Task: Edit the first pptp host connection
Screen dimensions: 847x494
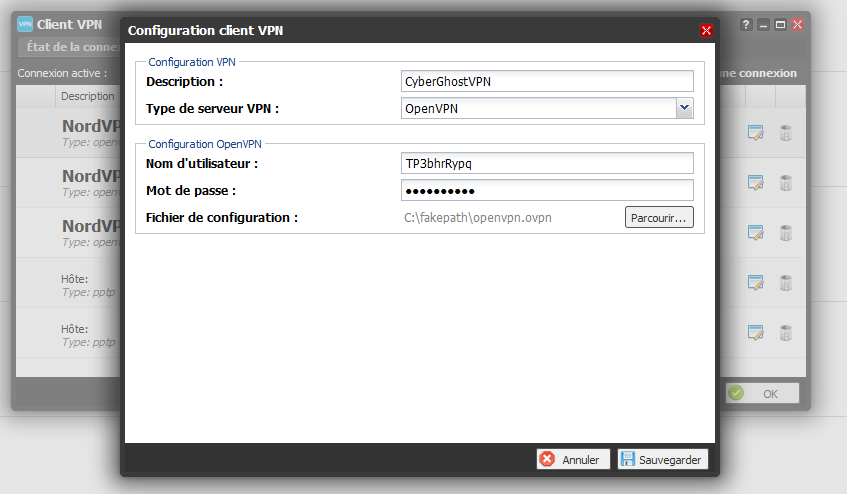Action: tap(755, 282)
